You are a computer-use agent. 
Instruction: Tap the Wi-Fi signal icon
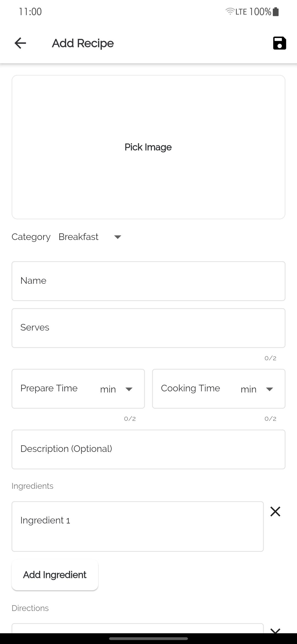229,12
